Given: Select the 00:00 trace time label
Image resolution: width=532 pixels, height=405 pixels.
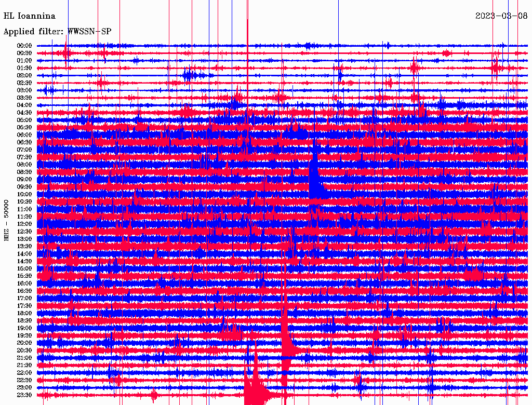Looking at the screenshot, I should coord(24,46).
